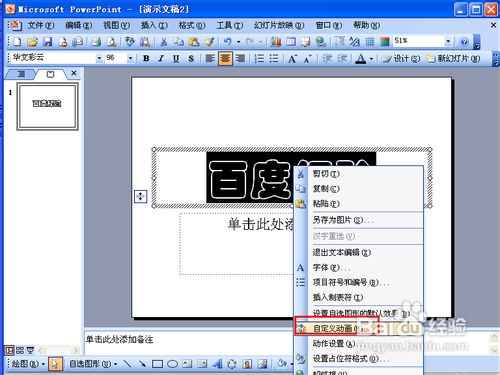Image resolution: width=500 pixels, height=375 pixels.
Task: Decrease font size with small A
Action: click(x=307, y=59)
